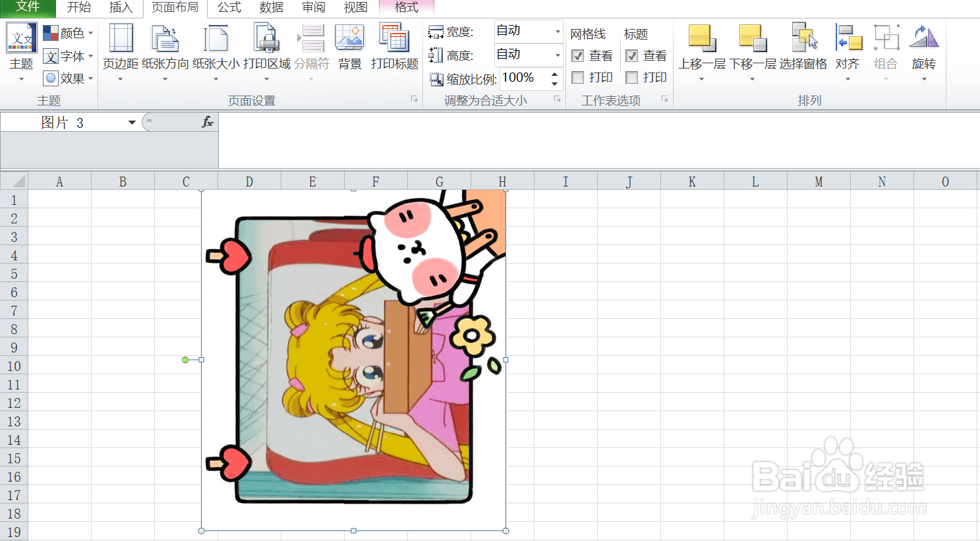
Task: Click Bring Forward (上移一层) icon
Action: tap(702, 38)
